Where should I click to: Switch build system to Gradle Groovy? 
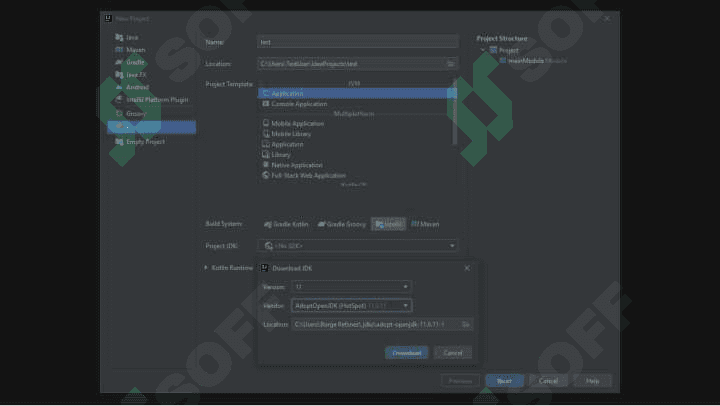pyautogui.click(x=342, y=224)
